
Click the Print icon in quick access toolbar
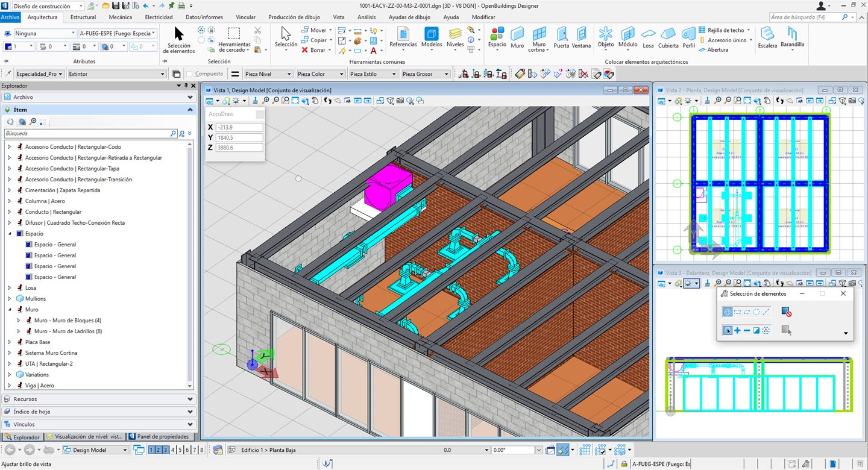coord(181,6)
